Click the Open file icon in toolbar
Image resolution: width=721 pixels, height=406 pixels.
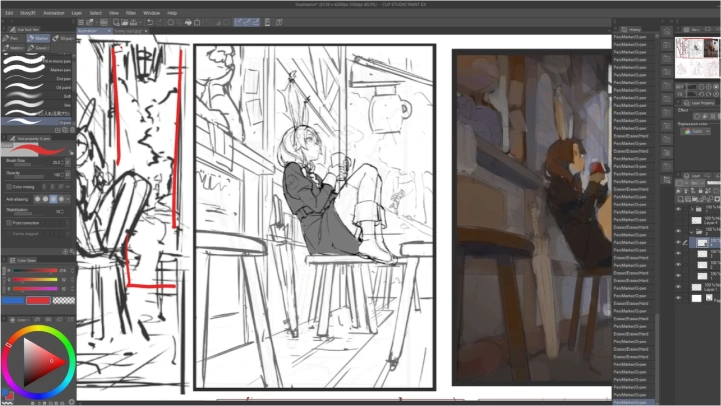pyautogui.click(x=125, y=22)
